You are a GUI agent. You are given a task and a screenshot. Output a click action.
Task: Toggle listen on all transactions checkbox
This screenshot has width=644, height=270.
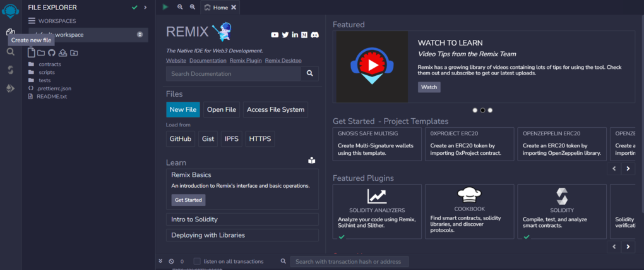tap(197, 261)
